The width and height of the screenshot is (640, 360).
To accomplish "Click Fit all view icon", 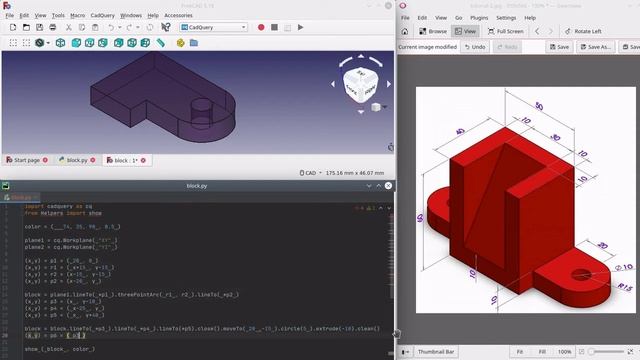I will click(x=13, y=43).
